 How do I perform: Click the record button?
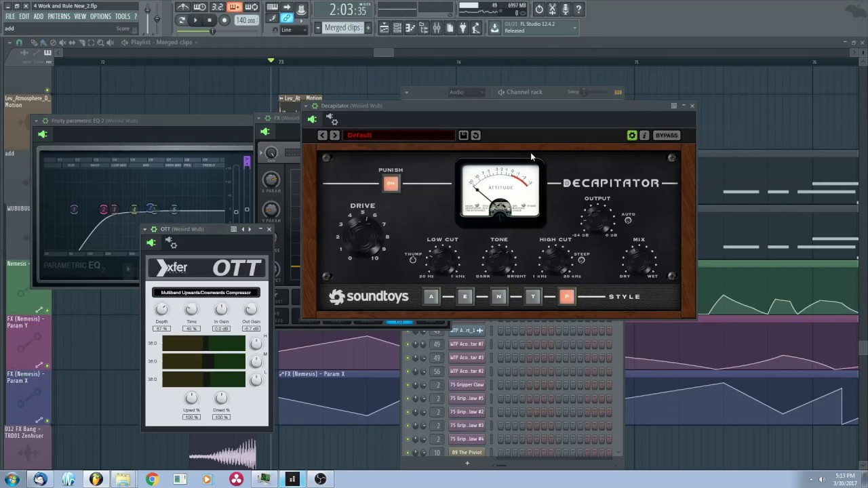click(224, 20)
